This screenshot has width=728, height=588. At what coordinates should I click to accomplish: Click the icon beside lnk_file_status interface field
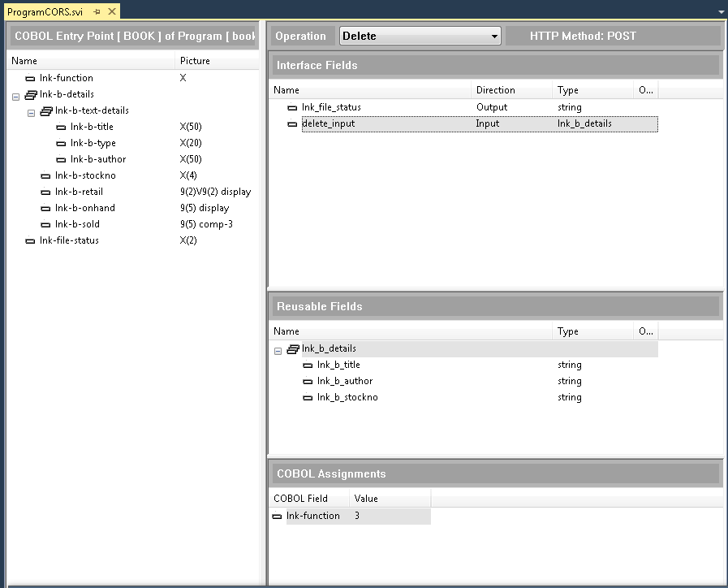(x=292, y=108)
